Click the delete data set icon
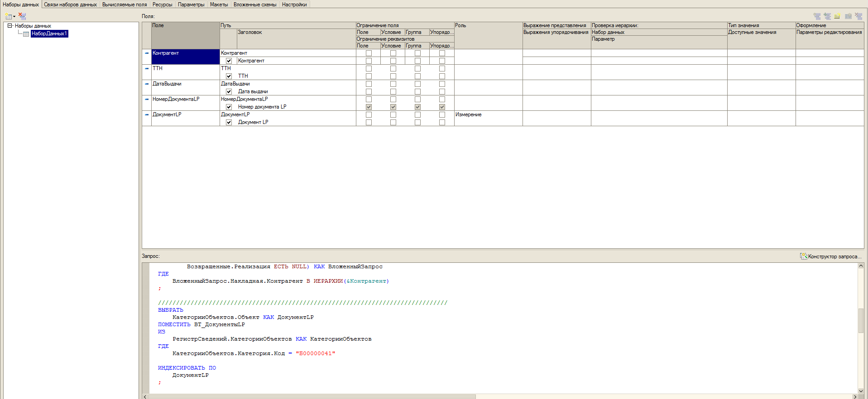Image resolution: width=868 pixels, height=399 pixels. tap(22, 16)
